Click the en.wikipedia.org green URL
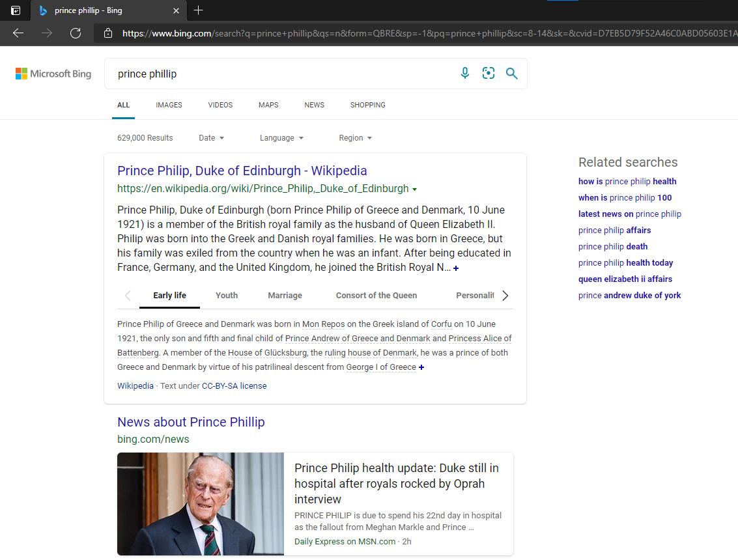 point(263,189)
